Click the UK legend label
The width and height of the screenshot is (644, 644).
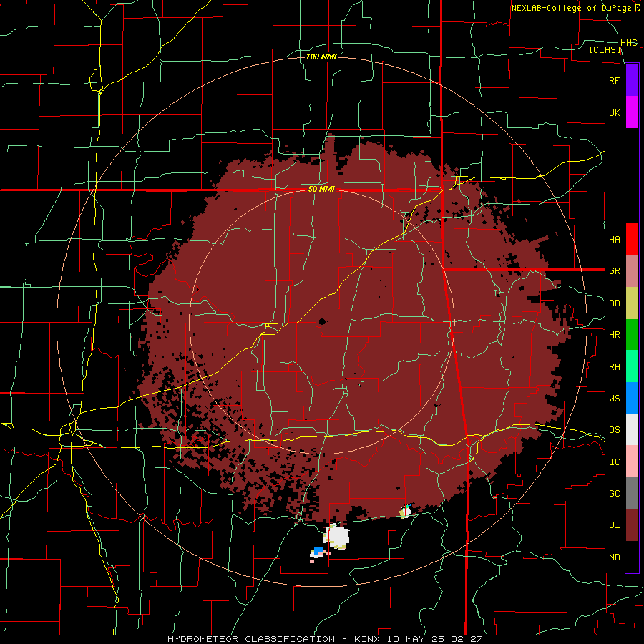pos(614,113)
